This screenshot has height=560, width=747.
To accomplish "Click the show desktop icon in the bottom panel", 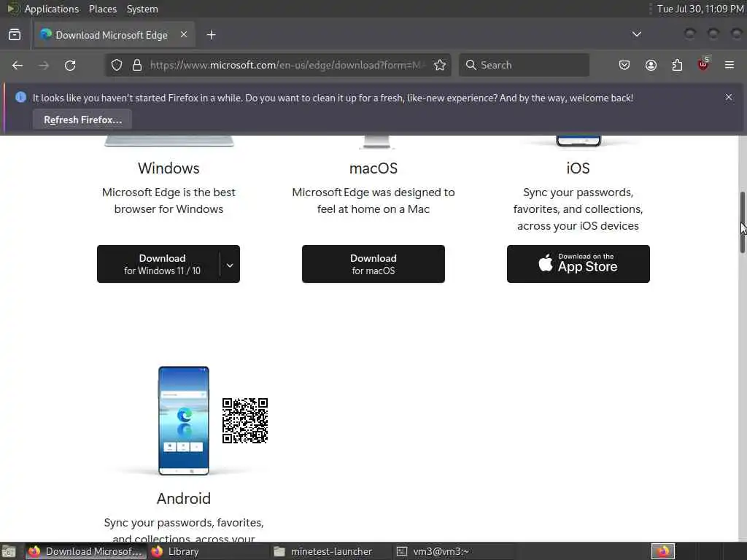I will [9, 551].
